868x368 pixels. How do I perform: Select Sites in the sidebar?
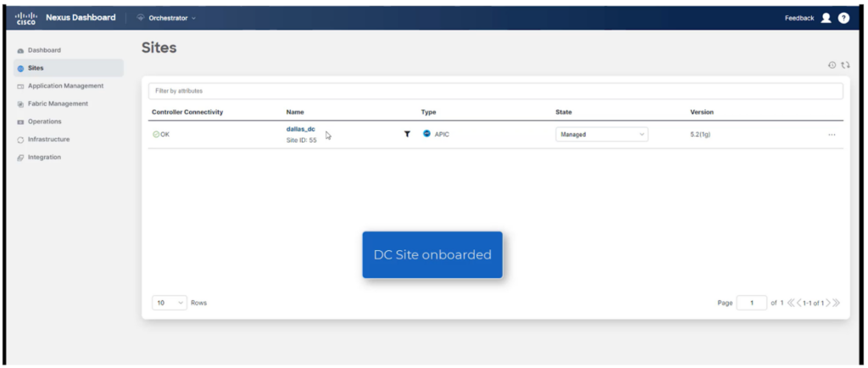(69, 68)
